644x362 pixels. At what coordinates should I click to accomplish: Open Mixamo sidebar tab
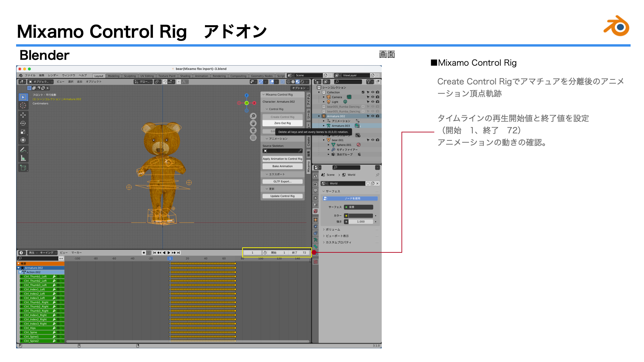coord(309,167)
